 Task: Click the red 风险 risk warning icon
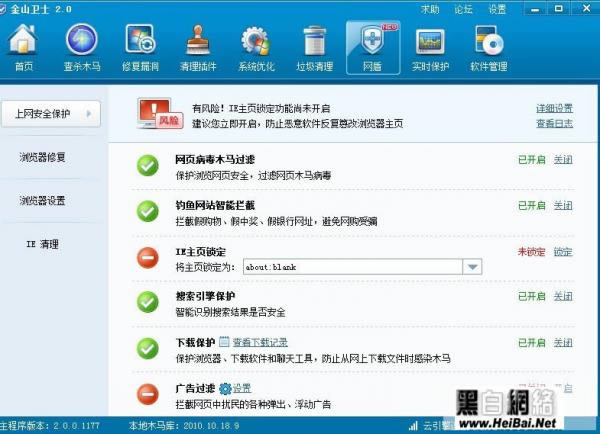coord(160,113)
